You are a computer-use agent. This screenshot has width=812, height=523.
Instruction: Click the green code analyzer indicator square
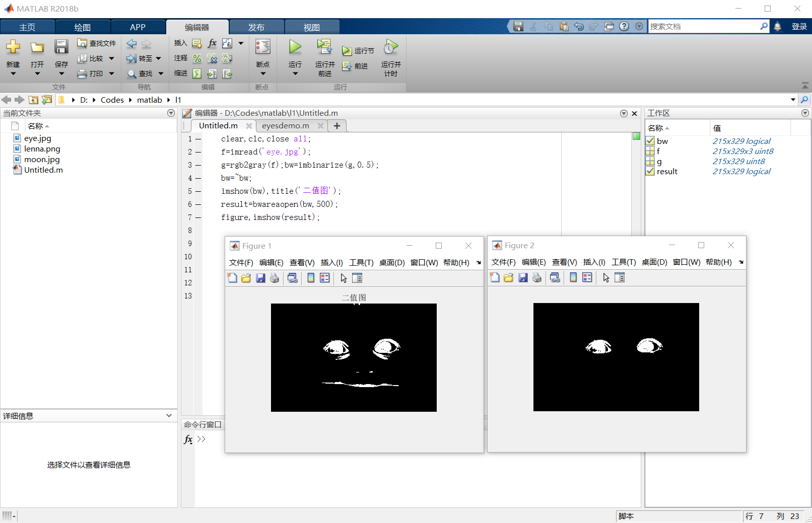point(636,136)
